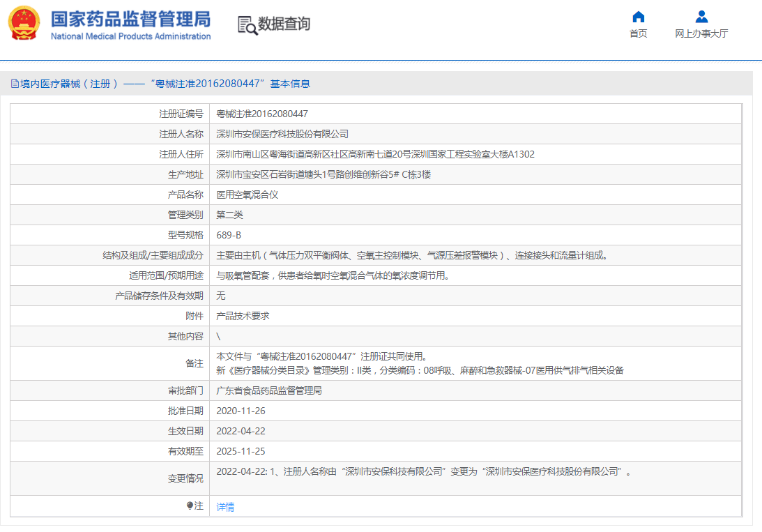This screenshot has height=532, width=762.
Task: Open the home page house icon
Action: (x=638, y=17)
